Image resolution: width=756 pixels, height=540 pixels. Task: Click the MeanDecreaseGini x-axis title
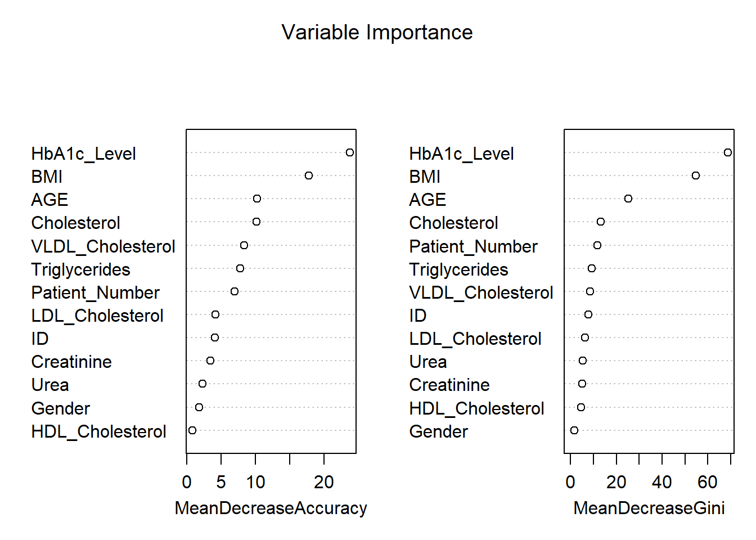pos(649,508)
